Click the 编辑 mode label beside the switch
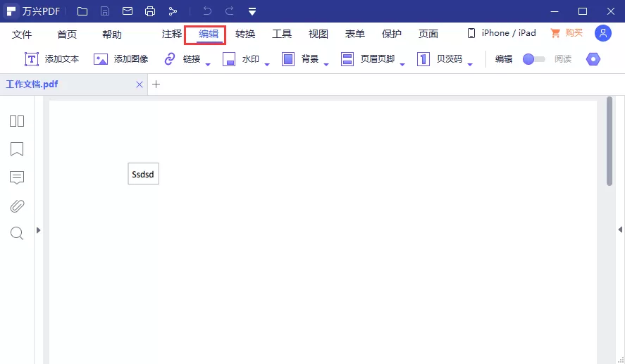Viewport: 625px width, 364px height. pos(504,59)
